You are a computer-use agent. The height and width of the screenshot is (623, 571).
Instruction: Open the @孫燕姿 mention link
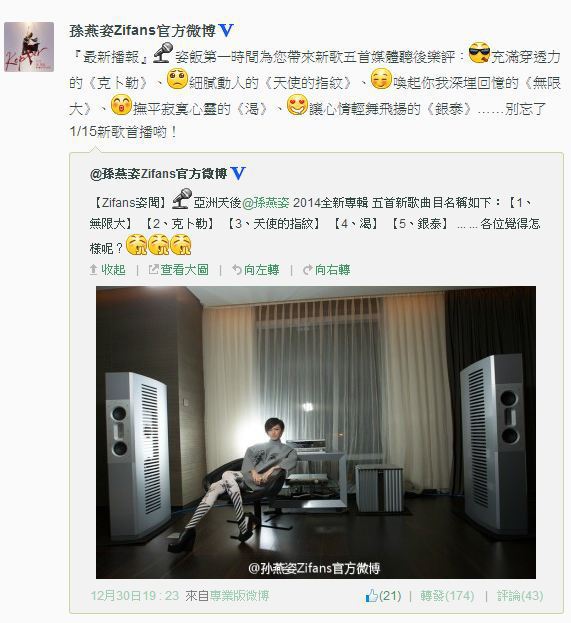pyautogui.click(x=266, y=203)
